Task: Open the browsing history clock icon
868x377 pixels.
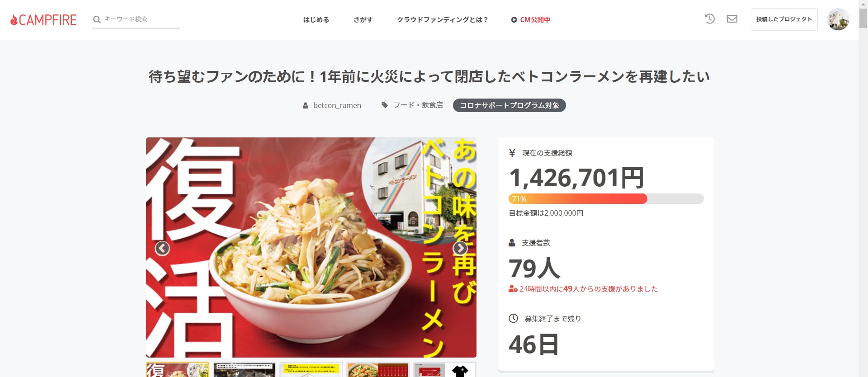Action: [710, 19]
